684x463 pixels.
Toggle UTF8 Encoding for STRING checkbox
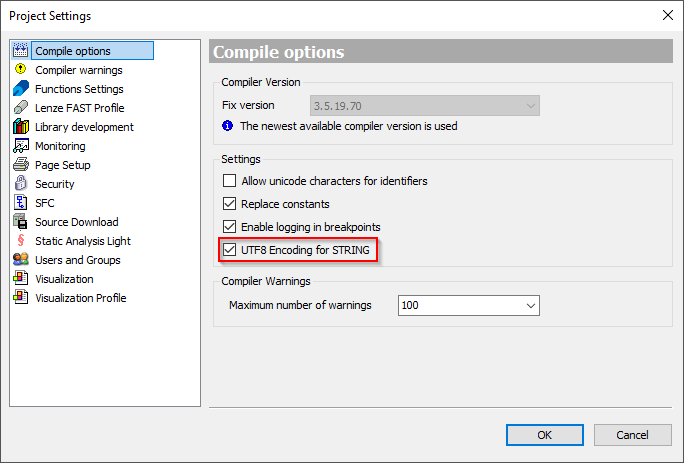point(229,250)
